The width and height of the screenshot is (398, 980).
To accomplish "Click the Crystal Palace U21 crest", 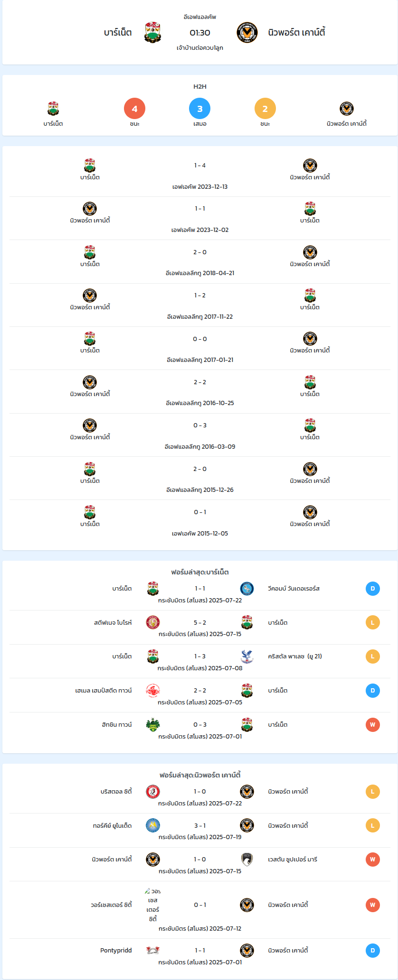I will coord(247,656).
